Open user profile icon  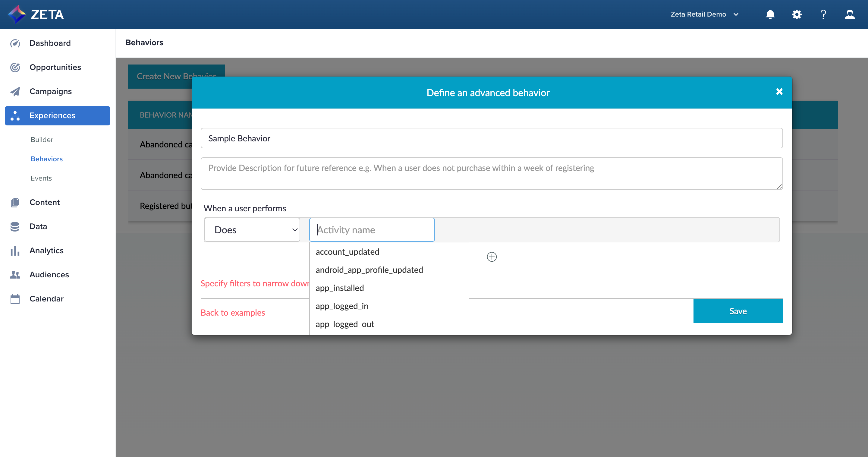[850, 14]
